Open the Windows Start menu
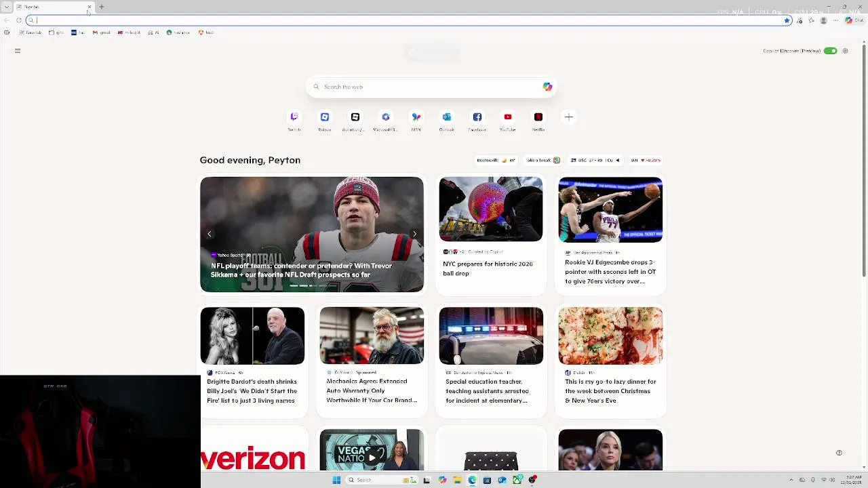The height and width of the screenshot is (488, 868). tap(336, 480)
